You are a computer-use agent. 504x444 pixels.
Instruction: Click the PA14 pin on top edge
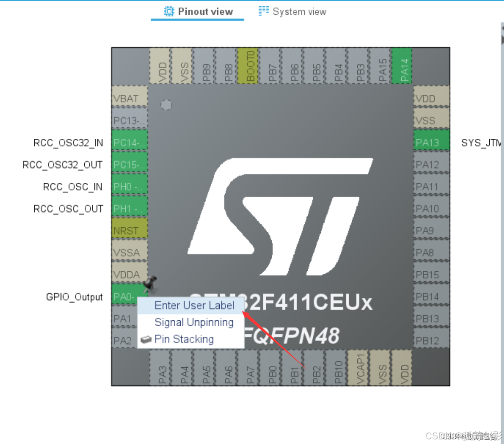click(402, 66)
